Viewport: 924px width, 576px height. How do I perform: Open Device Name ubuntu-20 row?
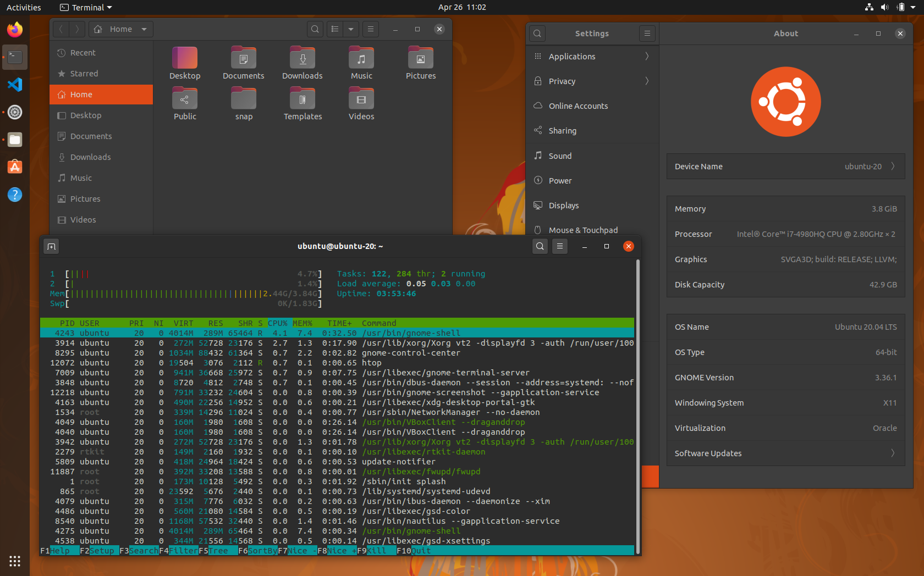tap(785, 167)
